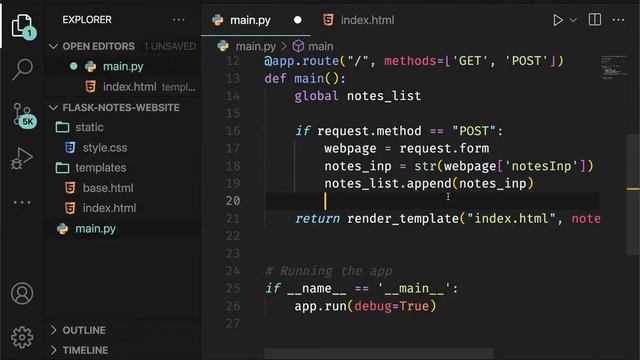Select main.py in Open Editors list
The image size is (640, 360).
(x=122, y=66)
